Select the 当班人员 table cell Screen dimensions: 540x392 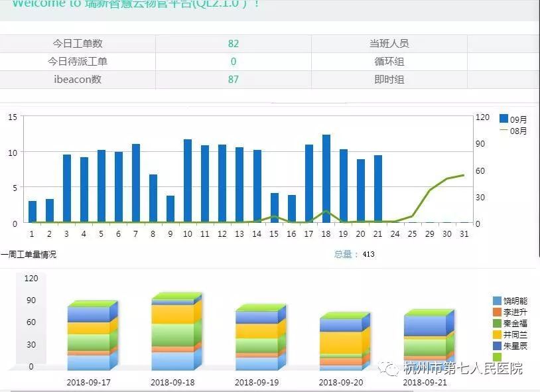(389, 44)
